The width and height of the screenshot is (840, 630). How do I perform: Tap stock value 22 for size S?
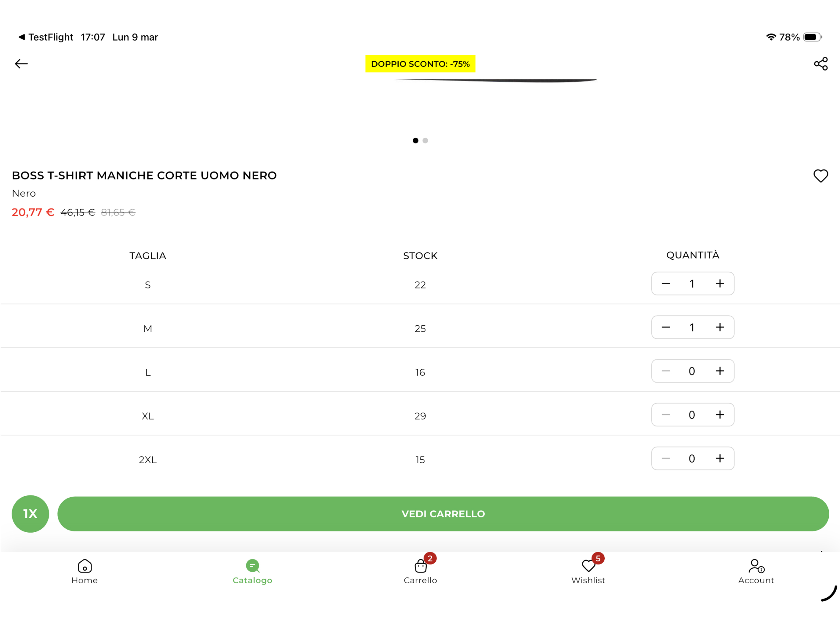(420, 285)
